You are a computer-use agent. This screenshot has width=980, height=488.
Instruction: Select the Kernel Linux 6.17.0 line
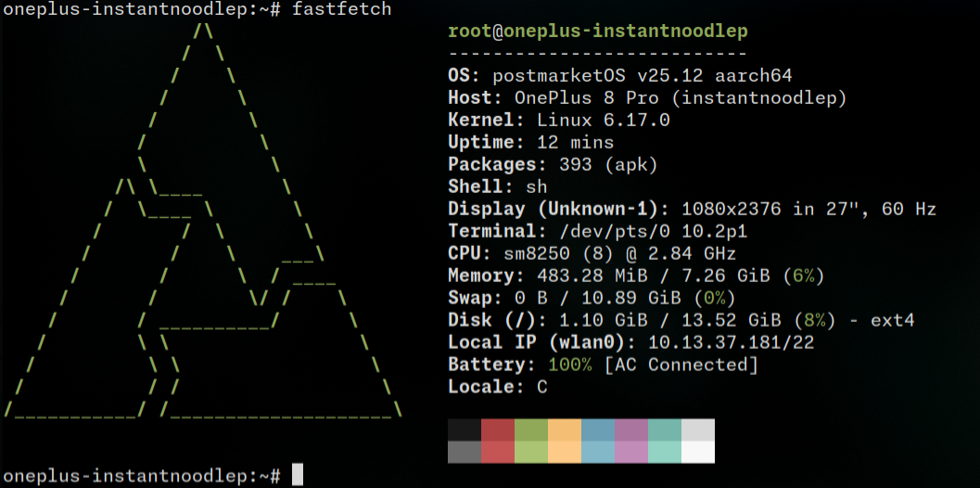pos(558,120)
